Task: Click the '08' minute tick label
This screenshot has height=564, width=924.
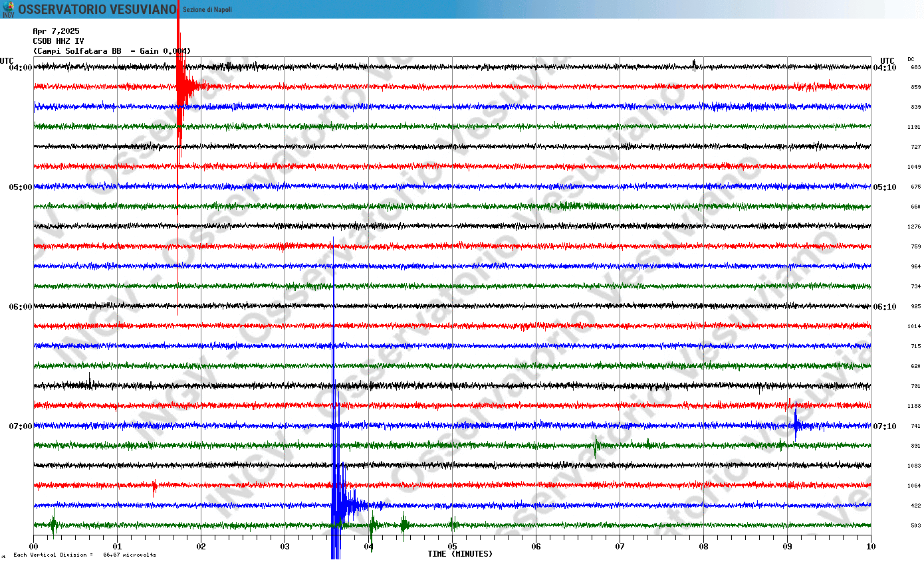Action: pos(704,547)
